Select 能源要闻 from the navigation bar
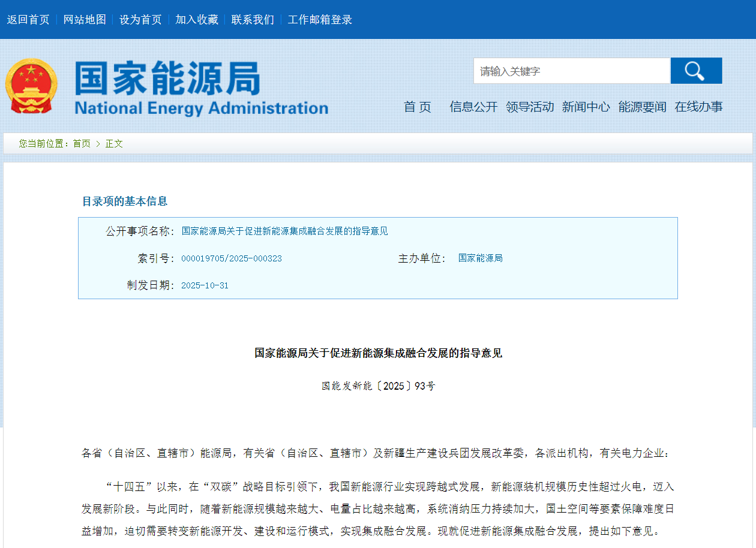756x548 pixels. point(643,107)
